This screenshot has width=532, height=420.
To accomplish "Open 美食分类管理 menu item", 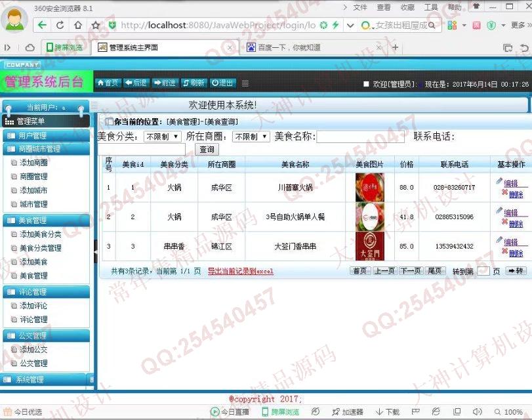I will tap(41, 248).
